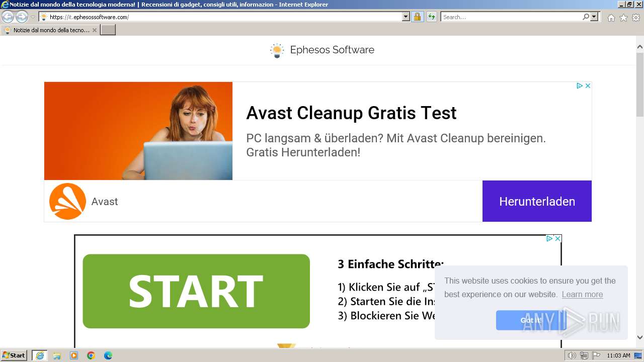Viewport: 644px width, 362px height.
Task: Click 'Avast Cleanup Gratis Test' headline
Action: click(x=351, y=113)
